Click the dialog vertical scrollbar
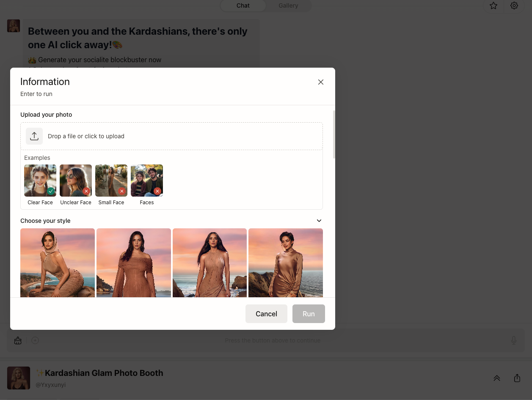The width and height of the screenshot is (532, 400). tap(334, 134)
